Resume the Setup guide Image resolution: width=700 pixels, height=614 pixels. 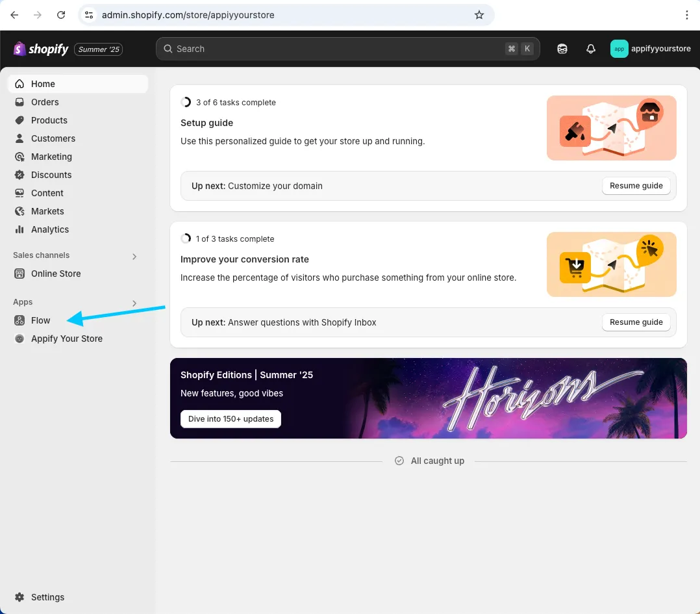[636, 186]
